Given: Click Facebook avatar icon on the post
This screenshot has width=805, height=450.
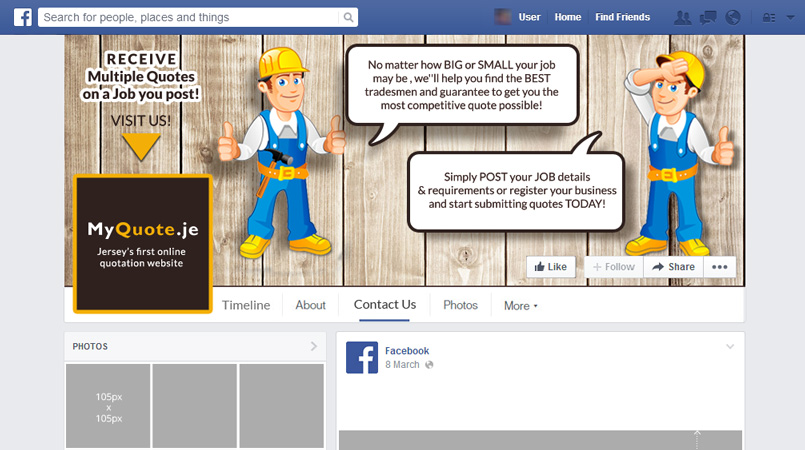Looking at the screenshot, I should click(361, 358).
